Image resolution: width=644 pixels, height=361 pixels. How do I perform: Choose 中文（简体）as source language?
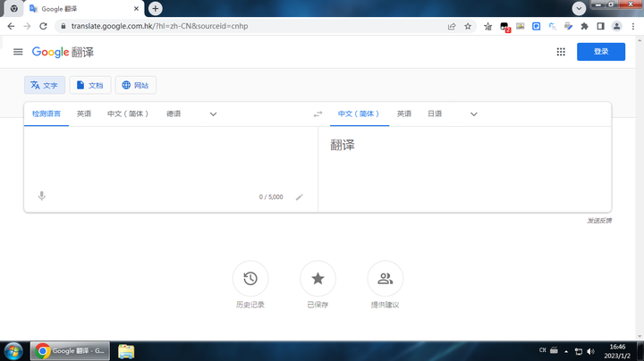(x=128, y=113)
